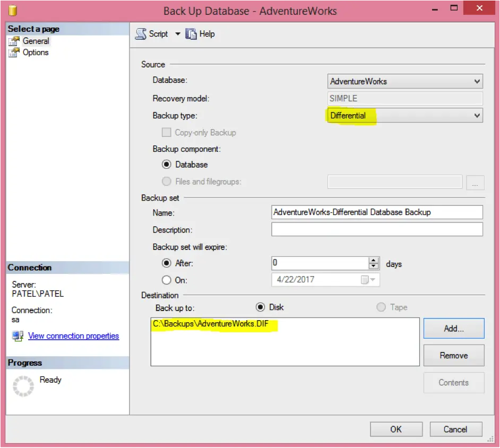Viewport: 500px width, 448px height.
Task: Open the Script dropdown arrow
Action: click(178, 34)
